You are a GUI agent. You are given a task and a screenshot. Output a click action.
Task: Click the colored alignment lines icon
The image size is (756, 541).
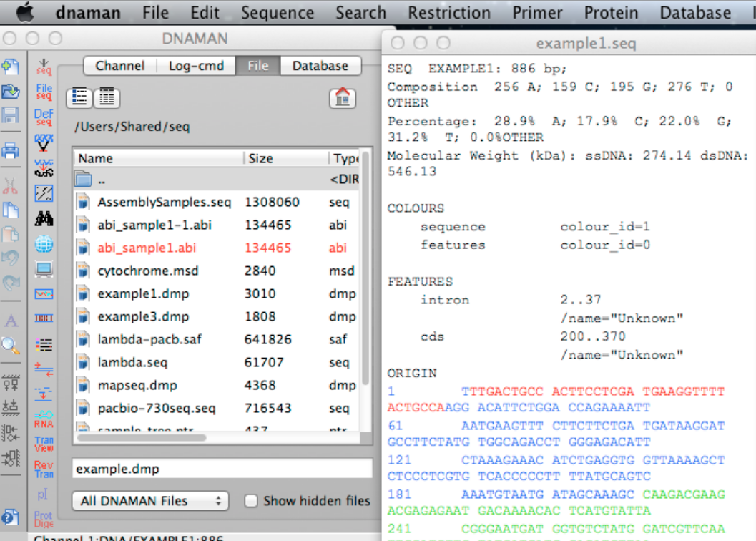click(x=44, y=345)
